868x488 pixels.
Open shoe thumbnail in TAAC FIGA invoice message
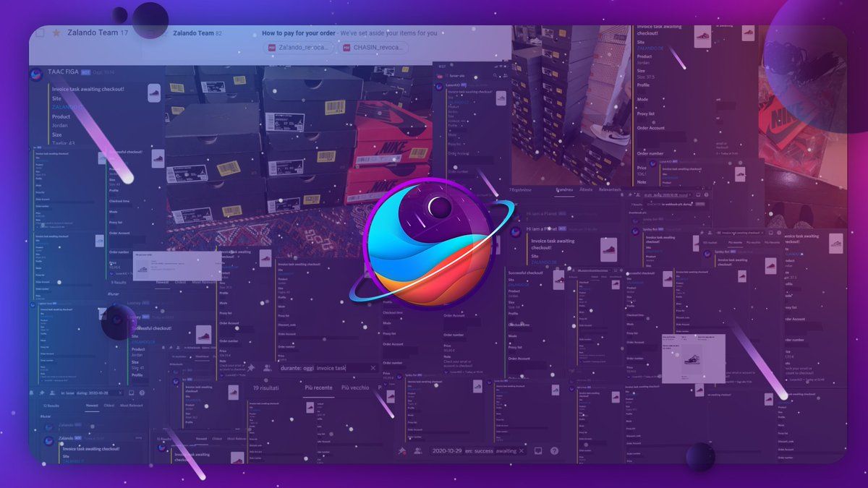[154, 93]
